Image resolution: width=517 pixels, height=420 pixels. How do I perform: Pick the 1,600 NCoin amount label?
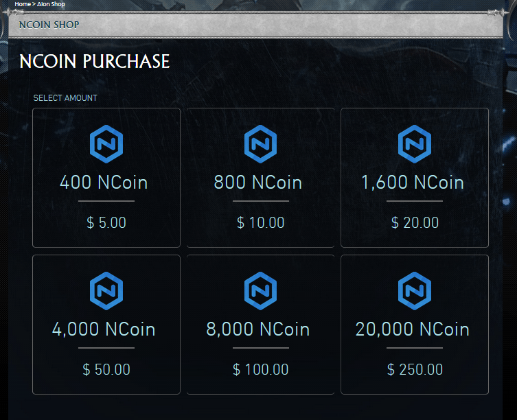pos(413,183)
